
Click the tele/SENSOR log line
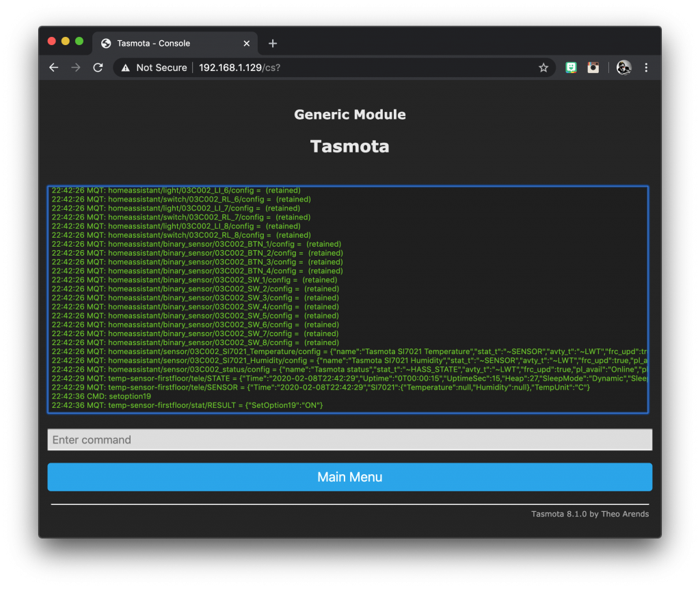coord(321,387)
